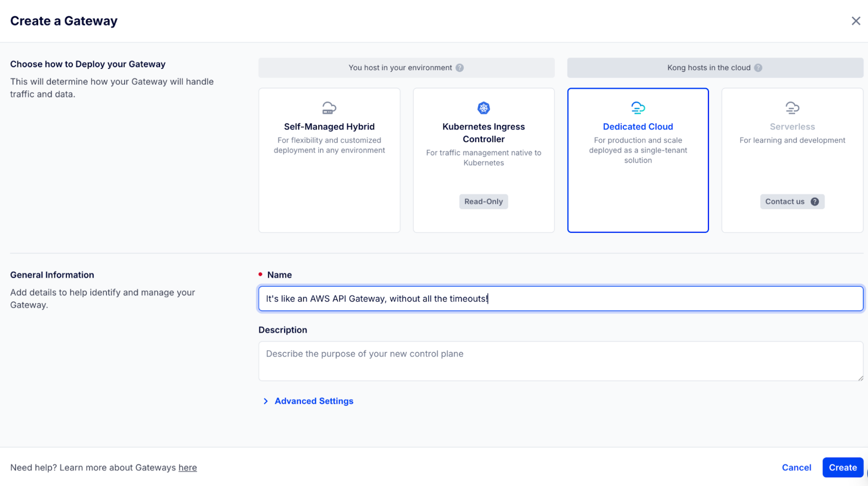
Task: Click the Contact us badge
Action: (785, 202)
